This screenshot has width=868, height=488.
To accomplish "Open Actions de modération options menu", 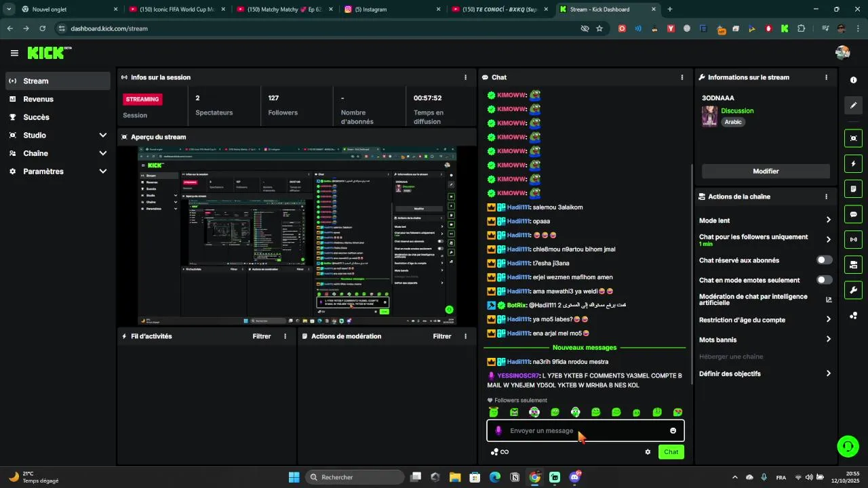I will [465, 336].
